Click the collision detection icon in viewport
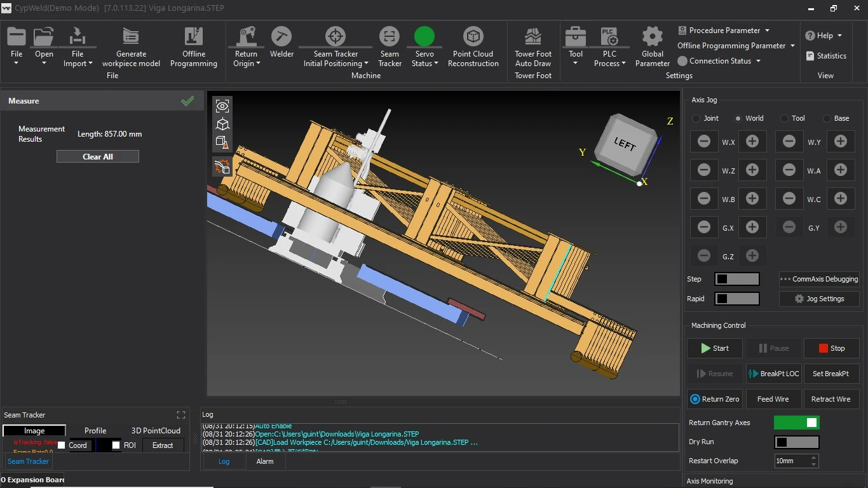This screenshot has height=488, width=868. click(x=222, y=167)
